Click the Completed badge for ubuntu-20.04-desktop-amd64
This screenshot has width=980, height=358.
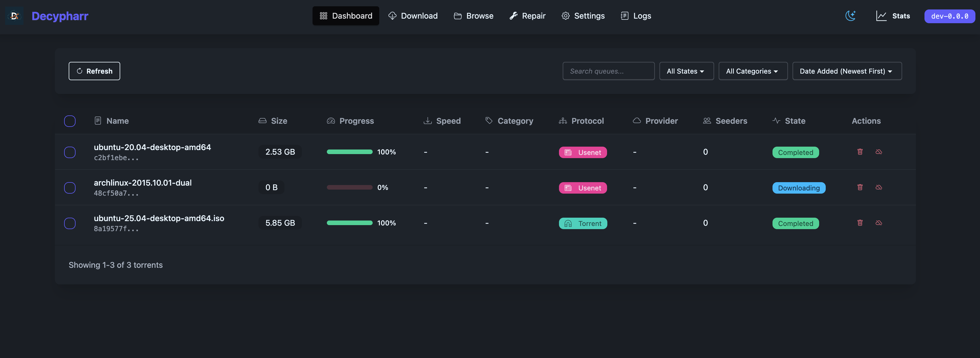click(795, 152)
